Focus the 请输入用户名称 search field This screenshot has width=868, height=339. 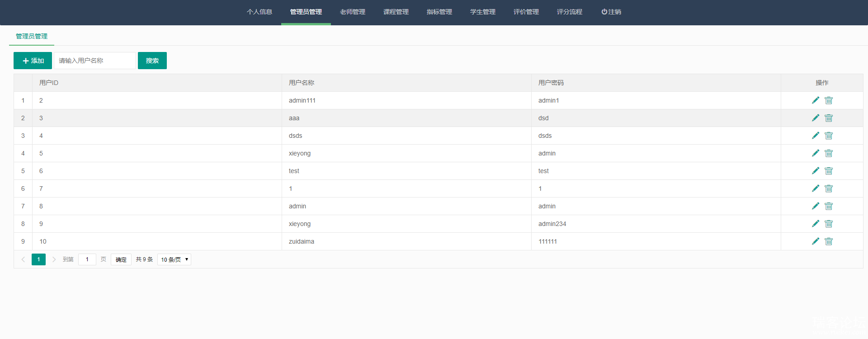[x=95, y=61]
